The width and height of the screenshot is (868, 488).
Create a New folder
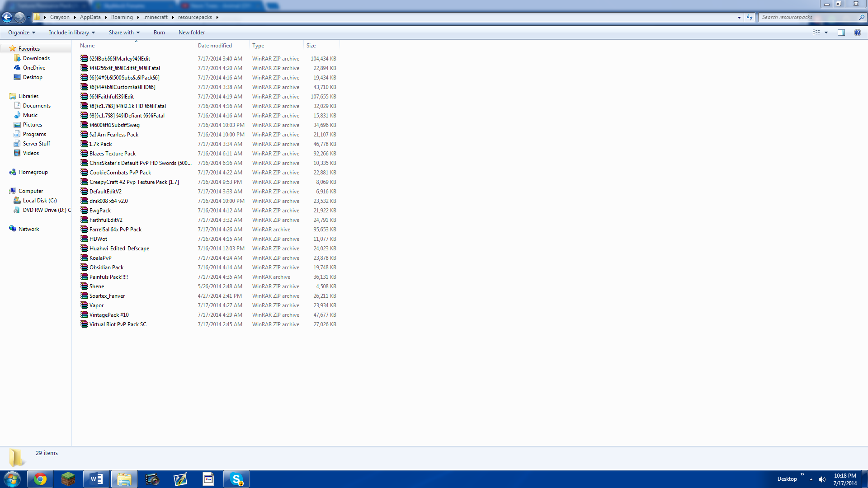click(x=191, y=33)
